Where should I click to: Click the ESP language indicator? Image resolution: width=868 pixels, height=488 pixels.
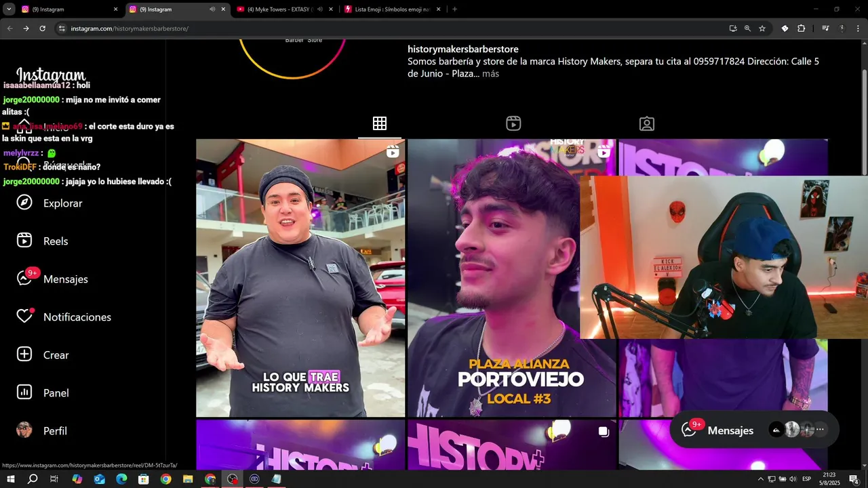point(807,479)
